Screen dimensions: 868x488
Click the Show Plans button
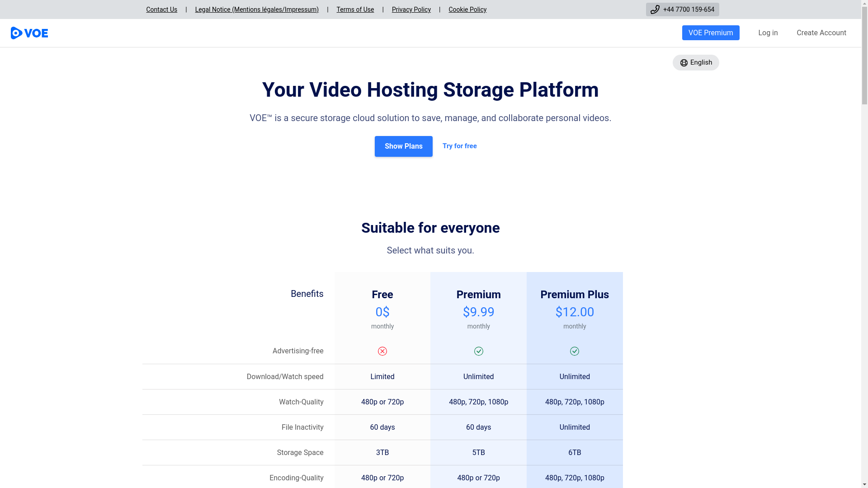(x=404, y=146)
